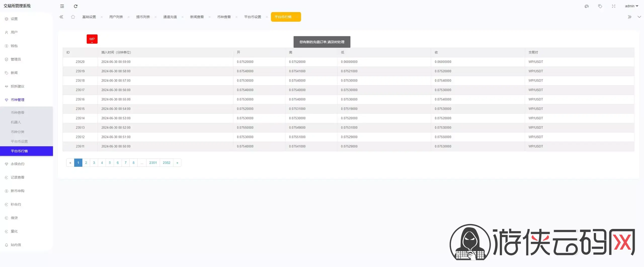
Task: Expand the 永续合约 sidebar menu
Action: coord(18,164)
